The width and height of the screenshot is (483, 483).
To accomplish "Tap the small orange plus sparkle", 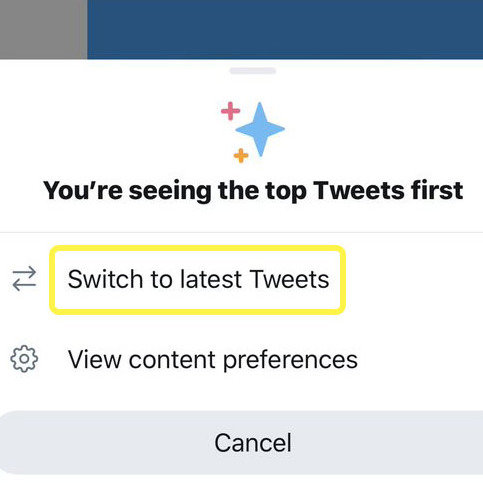I will coord(241,156).
